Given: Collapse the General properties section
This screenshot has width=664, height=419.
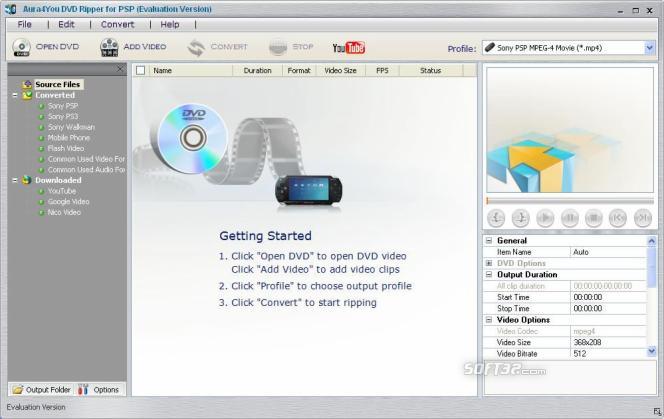Looking at the screenshot, I should click(x=489, y=241).
